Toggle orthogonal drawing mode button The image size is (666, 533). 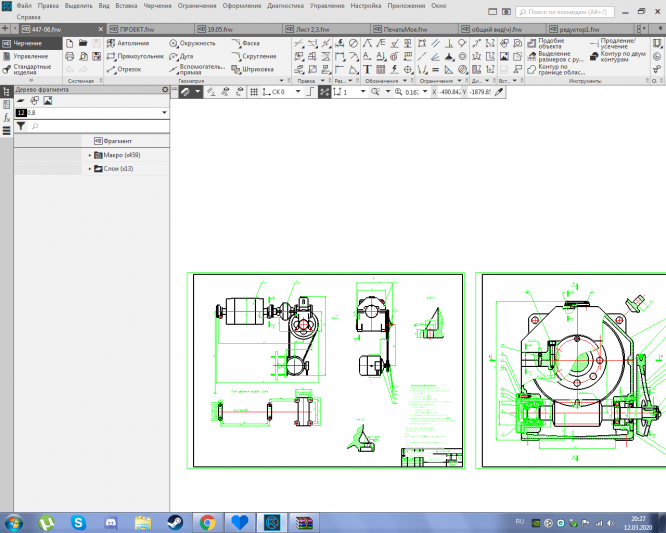pyautogui.click(x=309, y=91)
